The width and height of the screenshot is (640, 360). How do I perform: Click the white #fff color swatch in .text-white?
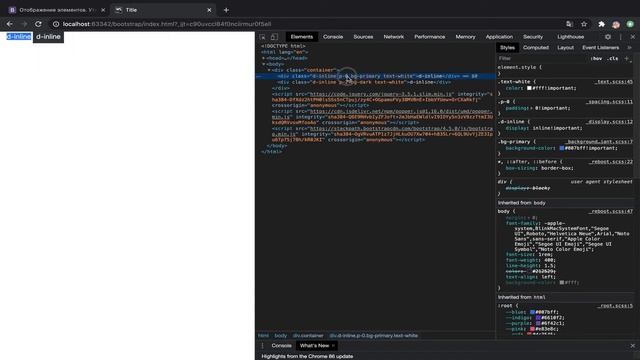(x=529, y=88)
